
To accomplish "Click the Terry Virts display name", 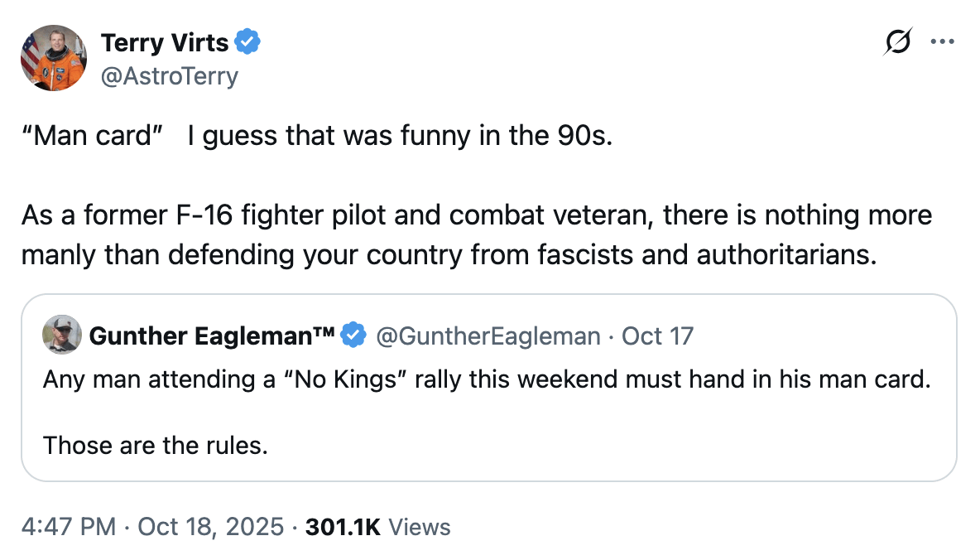I will (x=164, y=41).
